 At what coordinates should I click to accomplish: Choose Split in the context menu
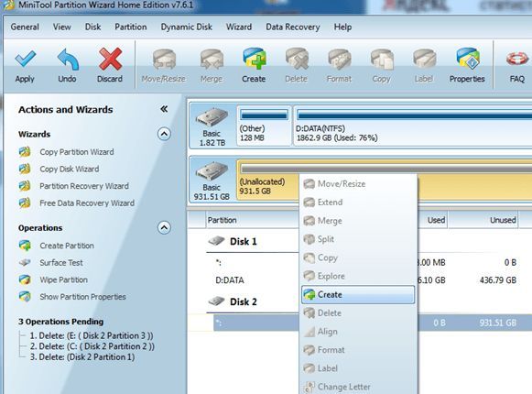click(x=358, y=239)
